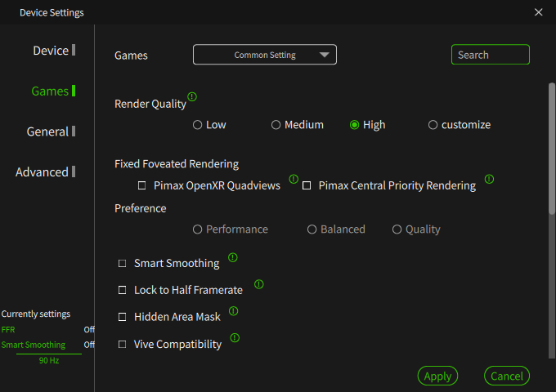Click the vertical scrollbar thumb

552,149
